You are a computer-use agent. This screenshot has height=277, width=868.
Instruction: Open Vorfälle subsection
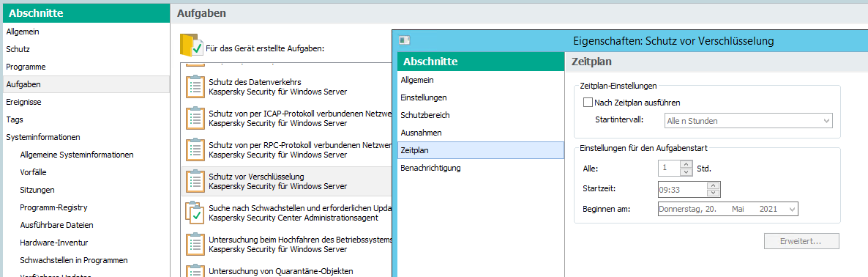[33, 172]
